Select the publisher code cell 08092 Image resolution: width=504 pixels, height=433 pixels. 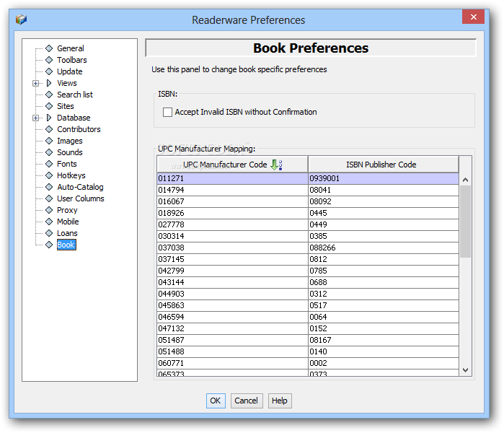384,201
